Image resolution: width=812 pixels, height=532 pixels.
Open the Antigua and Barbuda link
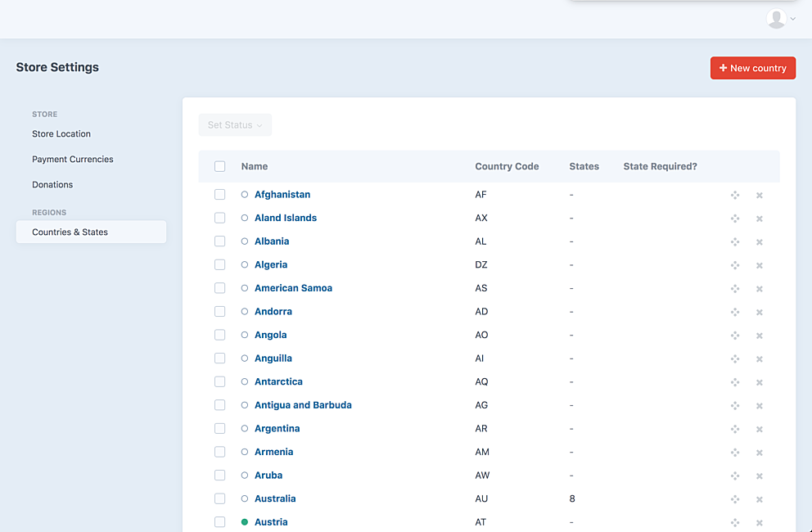click(x=303, y=405)
